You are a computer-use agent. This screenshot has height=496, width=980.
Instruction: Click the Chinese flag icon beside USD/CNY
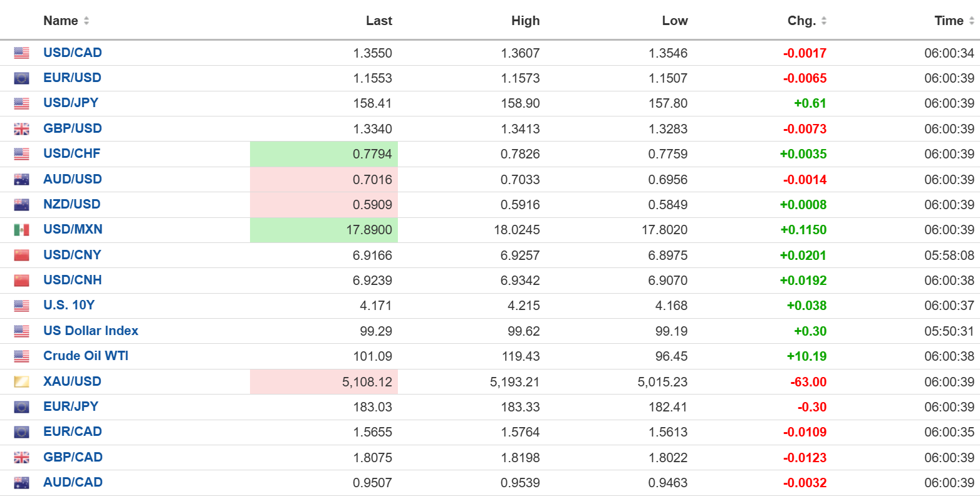[21, 256]
